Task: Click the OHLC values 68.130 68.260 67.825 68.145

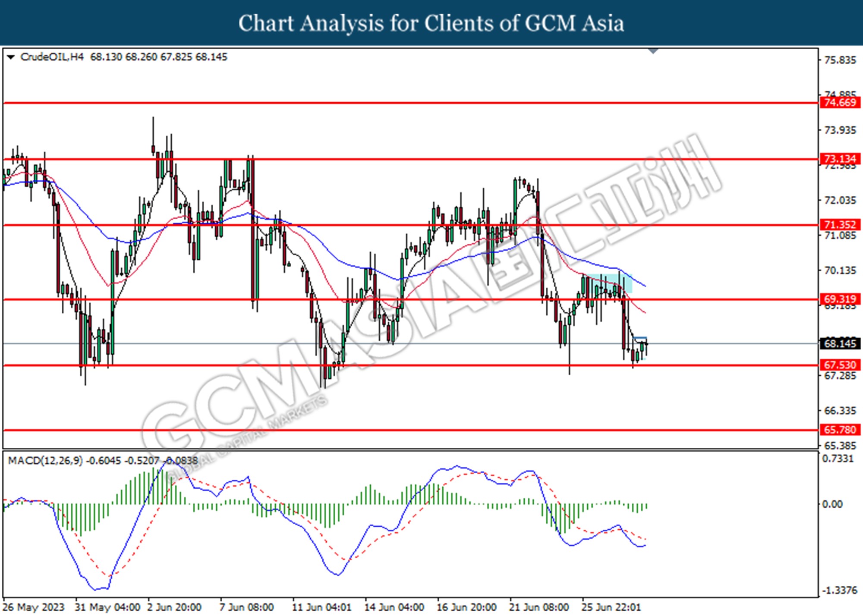Action: tap(159, 57)
